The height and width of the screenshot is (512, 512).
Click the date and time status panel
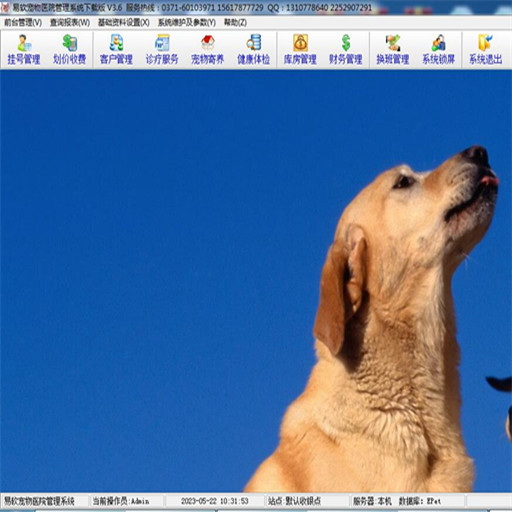click(215, 501)
